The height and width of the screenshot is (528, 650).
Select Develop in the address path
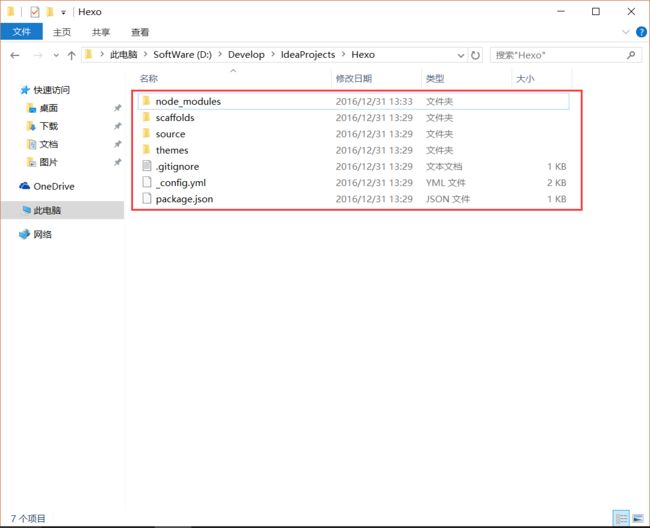(246, 55)
